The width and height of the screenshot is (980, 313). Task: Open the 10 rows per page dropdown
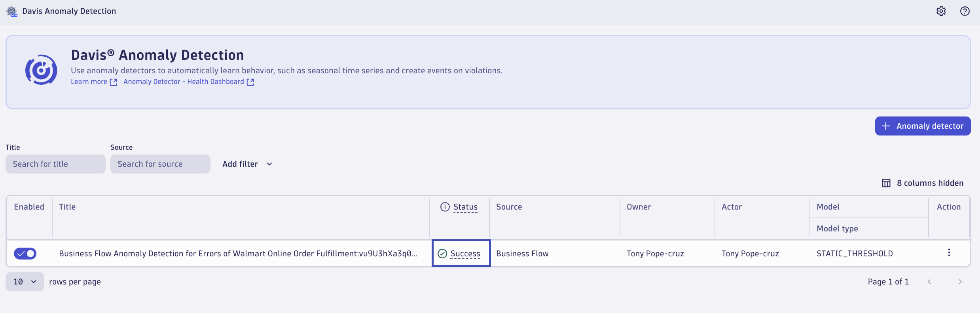tap(25, 282)
